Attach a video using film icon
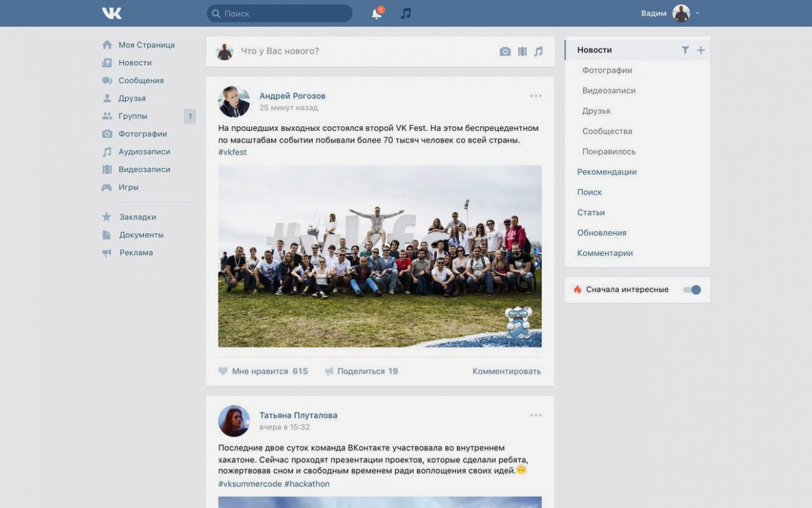 click(x=522, y=51)
